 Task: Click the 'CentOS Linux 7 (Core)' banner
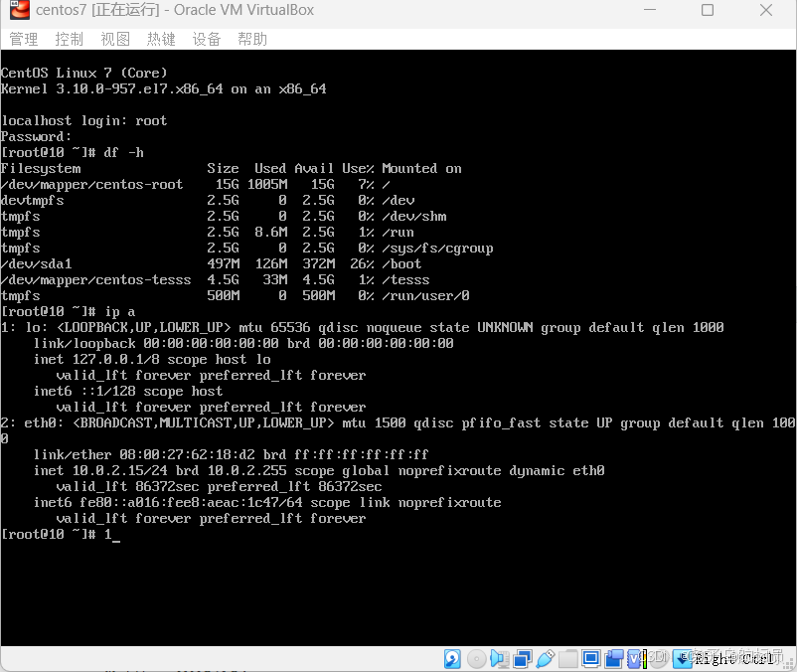point(83,74)
